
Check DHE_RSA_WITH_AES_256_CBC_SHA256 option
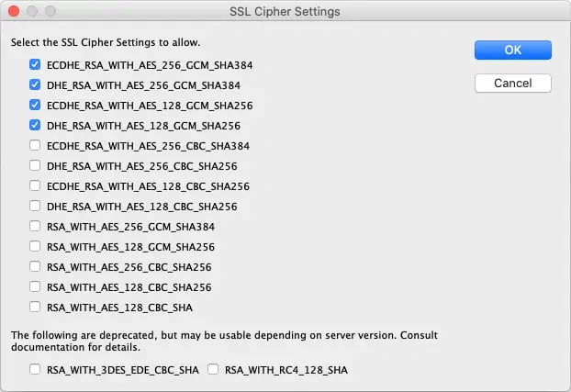(35, 166)
